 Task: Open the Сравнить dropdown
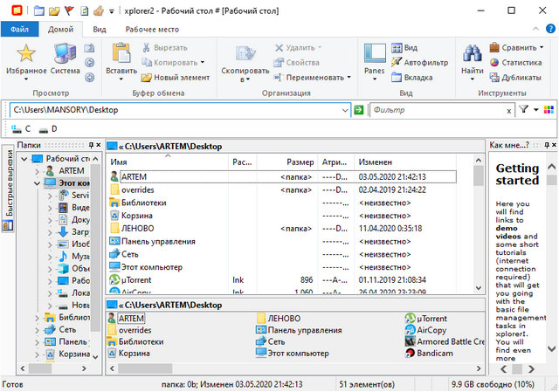[x=516, y=48]
